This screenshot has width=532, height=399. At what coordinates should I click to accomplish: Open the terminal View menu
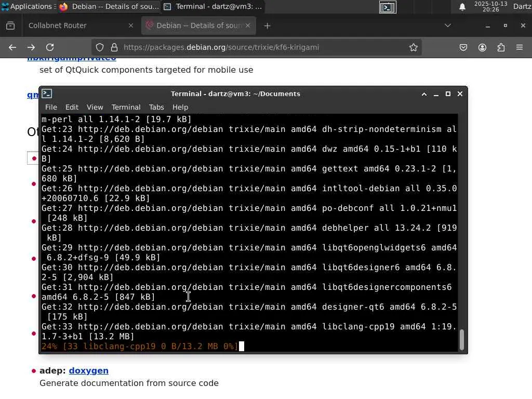click(95, 107)
